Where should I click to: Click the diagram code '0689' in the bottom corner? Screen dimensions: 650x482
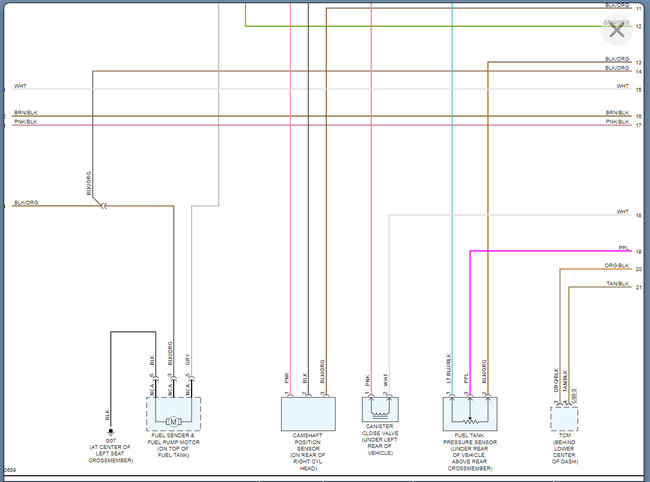coord(10,470)
